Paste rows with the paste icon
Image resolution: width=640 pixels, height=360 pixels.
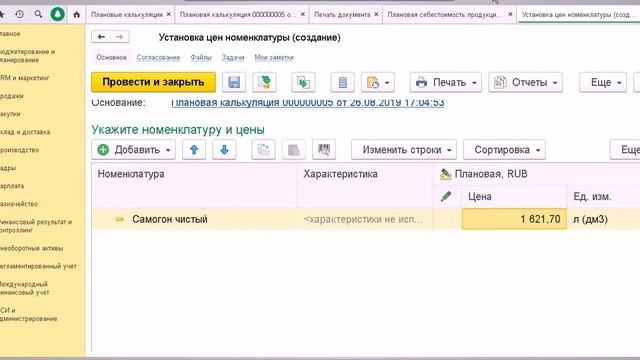click(x=294, y=150)
